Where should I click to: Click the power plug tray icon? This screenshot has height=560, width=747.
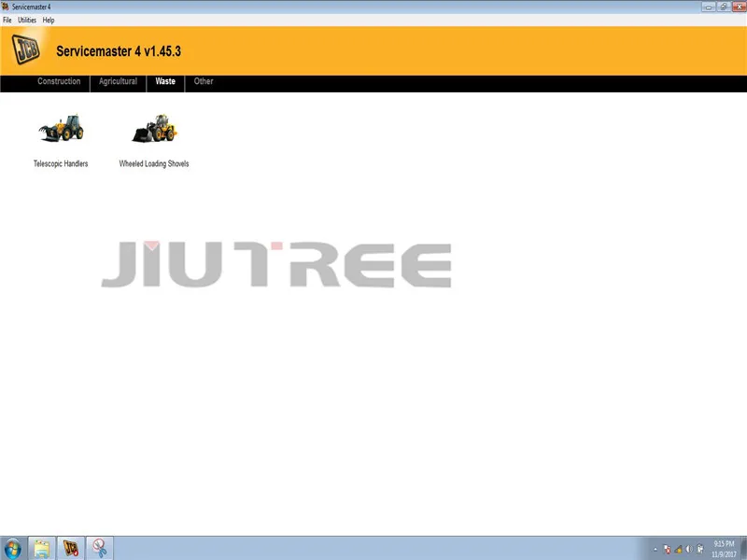click(700, 550)
